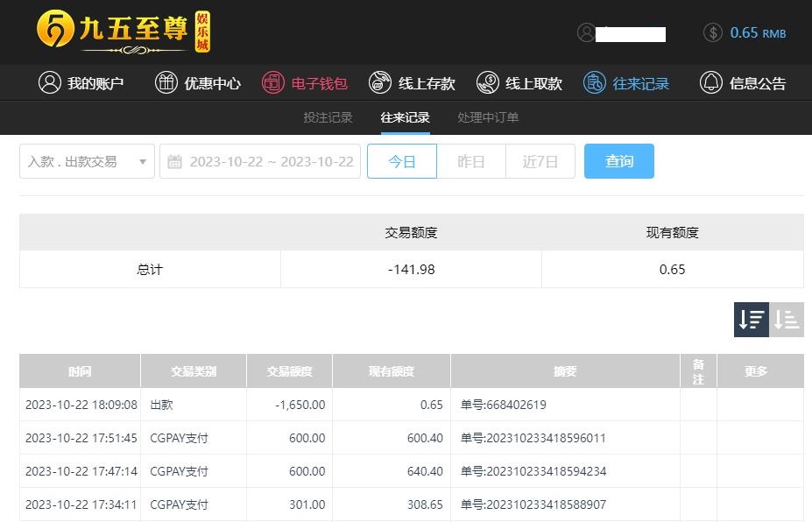Open 电子钱包 menu label

pyautogui.click(x=319, y=83)
